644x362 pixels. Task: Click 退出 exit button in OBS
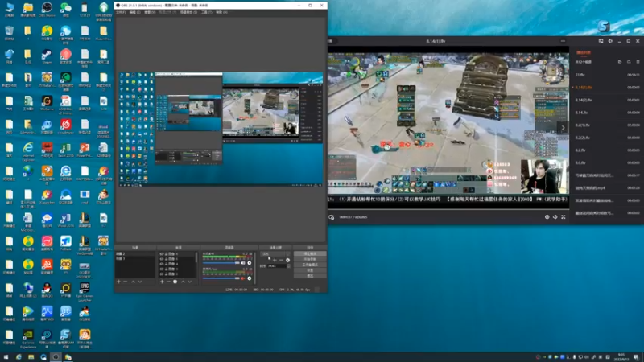pos(310,276)
